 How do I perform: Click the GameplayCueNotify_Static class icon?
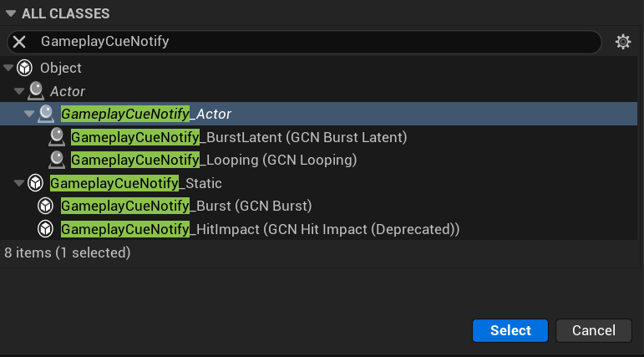36,182
